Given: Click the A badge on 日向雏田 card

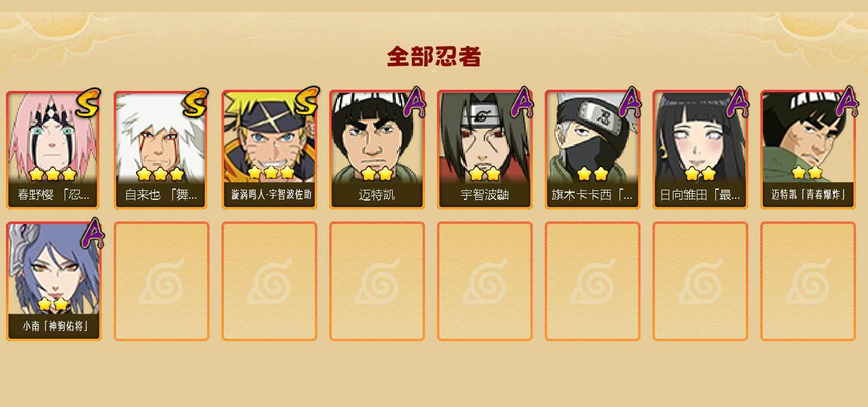Looking at the screenshot, I should coord(738,102).
